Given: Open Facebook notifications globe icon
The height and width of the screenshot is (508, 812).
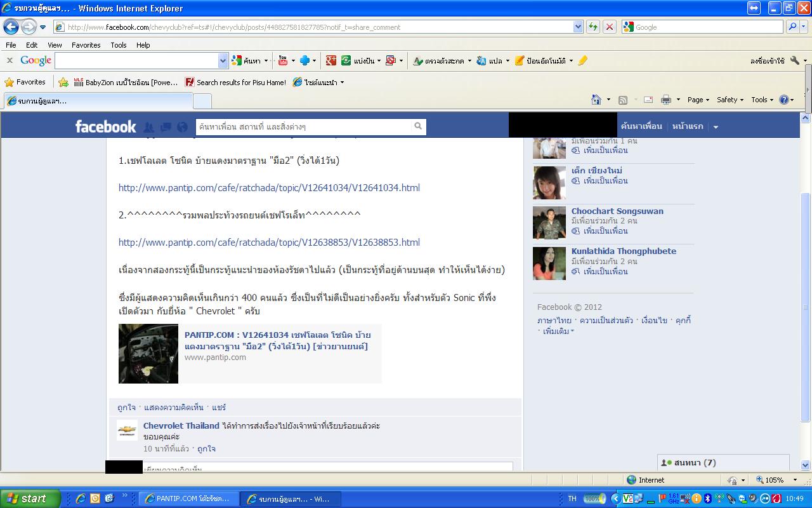Looking at the screenshot, I should tap(182, 127).
